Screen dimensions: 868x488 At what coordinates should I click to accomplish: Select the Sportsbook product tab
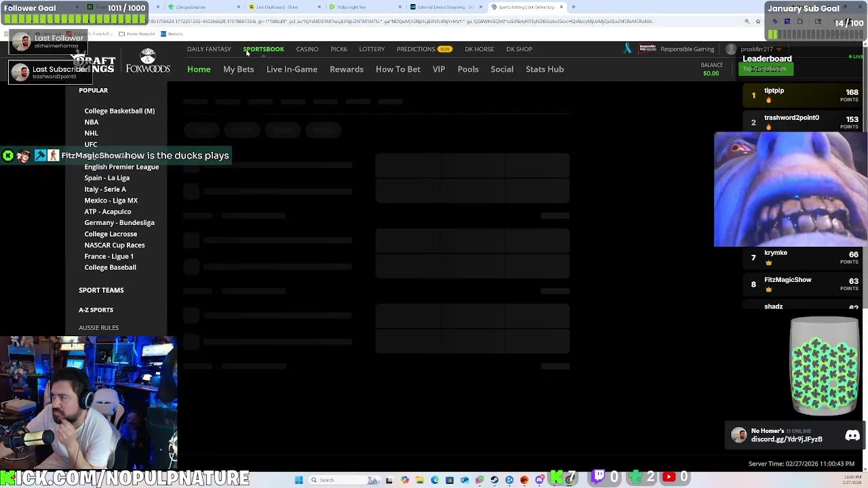[x=263, y=49]
